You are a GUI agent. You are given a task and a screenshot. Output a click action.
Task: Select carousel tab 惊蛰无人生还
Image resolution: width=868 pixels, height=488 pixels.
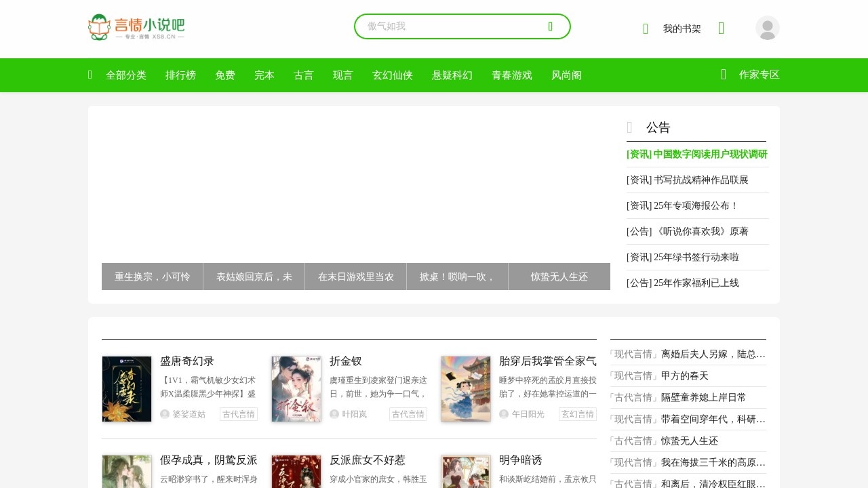(x=559, y=277)
